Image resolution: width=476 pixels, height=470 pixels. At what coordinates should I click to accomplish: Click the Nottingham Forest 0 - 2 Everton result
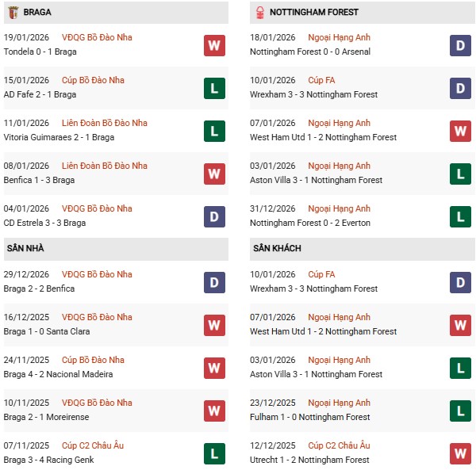(x=309, y=223)
